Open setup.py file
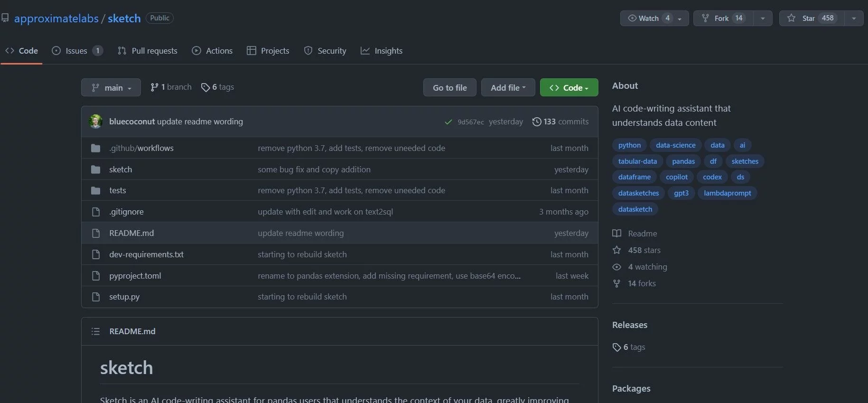The image size is (868, 403). (124, 297)
